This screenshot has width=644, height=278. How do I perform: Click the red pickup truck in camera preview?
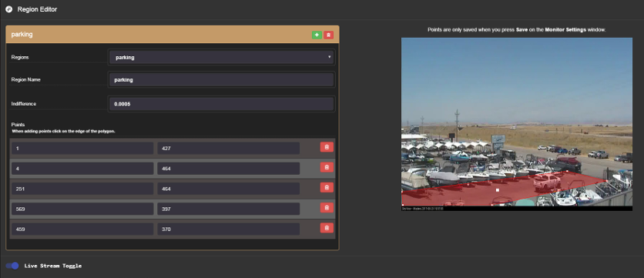pyautogui.click(x=547, y=181)
